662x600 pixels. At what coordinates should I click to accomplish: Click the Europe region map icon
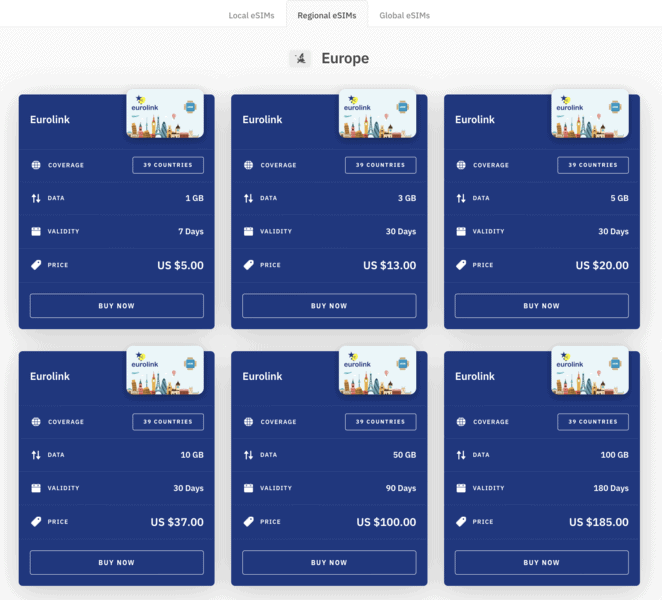pyautogui.click(x=299, y=59)
